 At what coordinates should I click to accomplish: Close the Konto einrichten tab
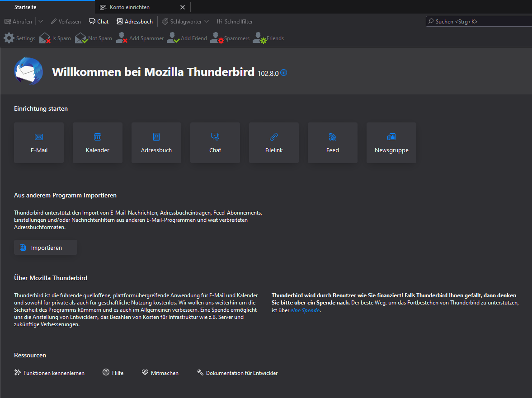183,7
